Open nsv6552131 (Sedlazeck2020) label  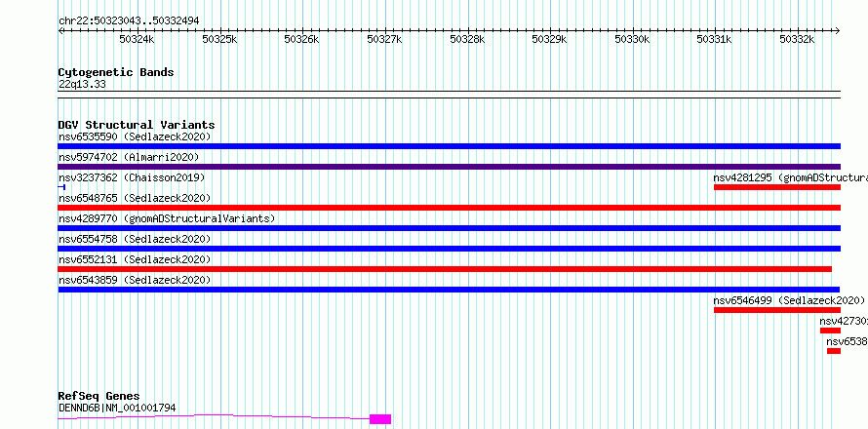135,259
